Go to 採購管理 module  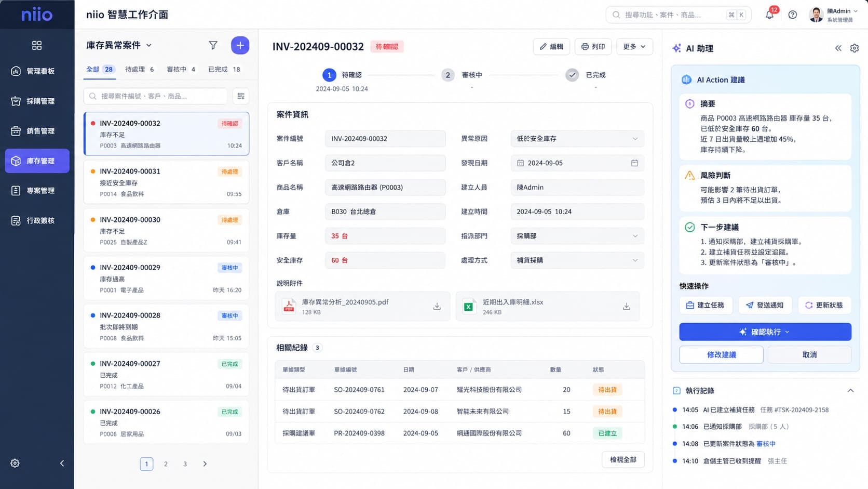coord(37,101)
